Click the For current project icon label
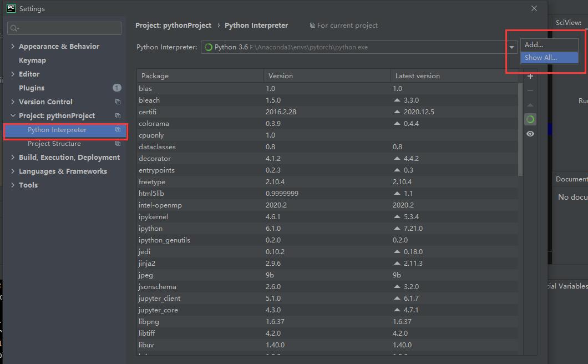The width and height of the screenshot is (588, 364). point(313,25)
